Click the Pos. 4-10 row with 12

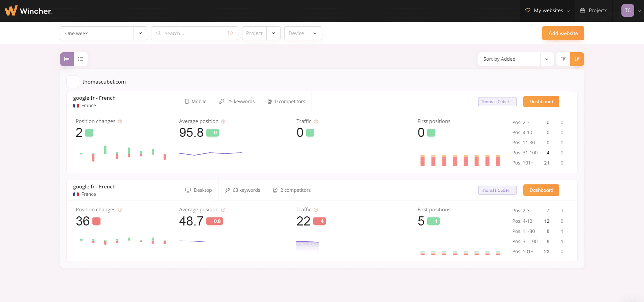538,221
